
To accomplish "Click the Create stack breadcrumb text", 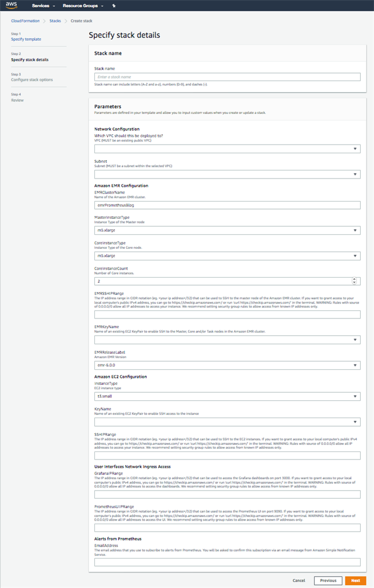I will coord(81,21).
